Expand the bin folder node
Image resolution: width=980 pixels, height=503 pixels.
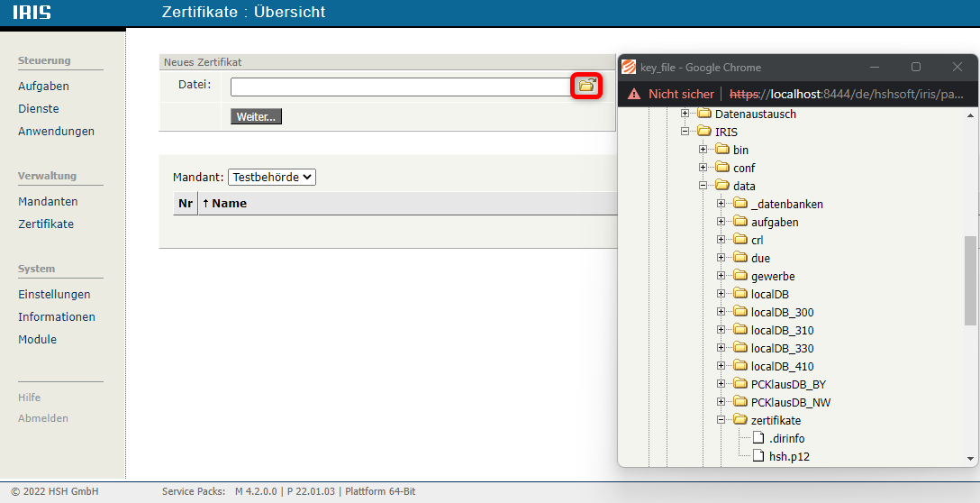(703, 150)
